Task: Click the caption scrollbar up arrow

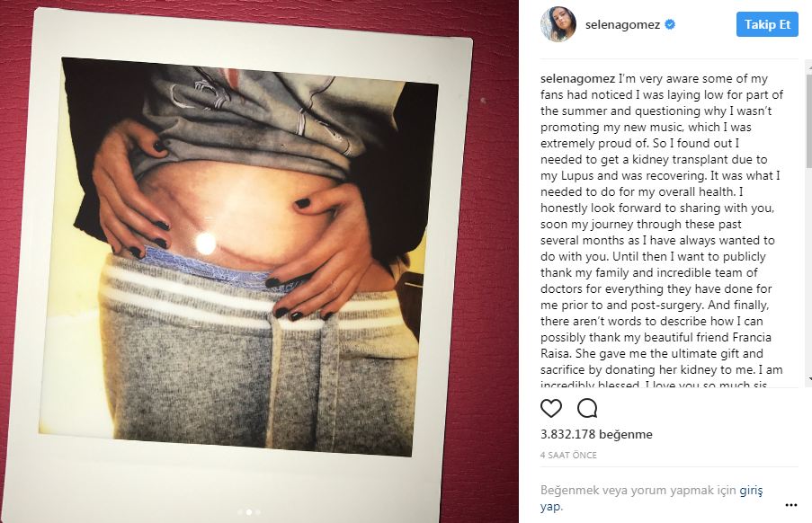Action: click(x=808, y=66)
